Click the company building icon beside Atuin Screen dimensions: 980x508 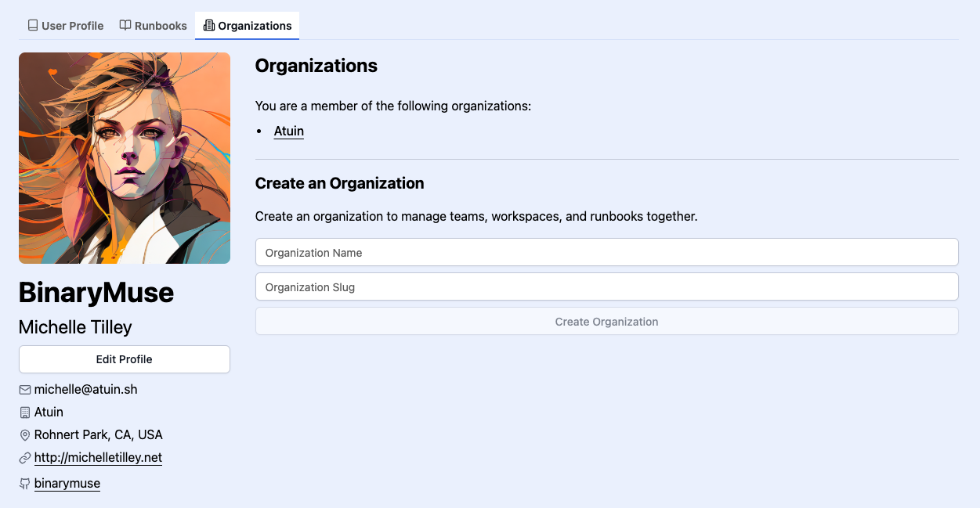tap(25, 413)
